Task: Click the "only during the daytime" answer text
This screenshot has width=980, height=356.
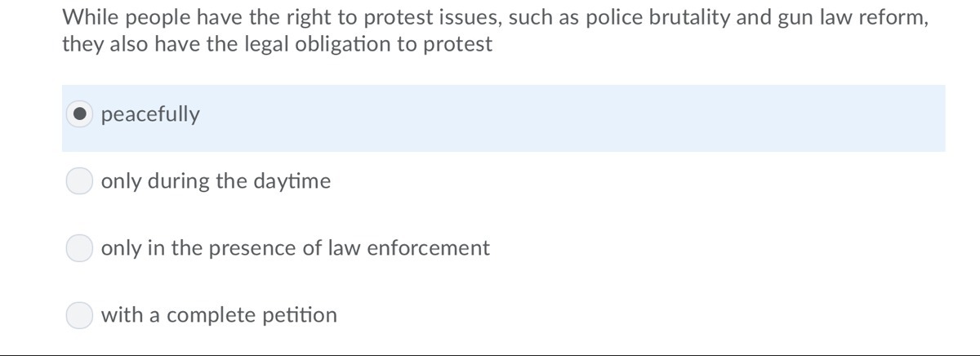Action: coord(216,181)
